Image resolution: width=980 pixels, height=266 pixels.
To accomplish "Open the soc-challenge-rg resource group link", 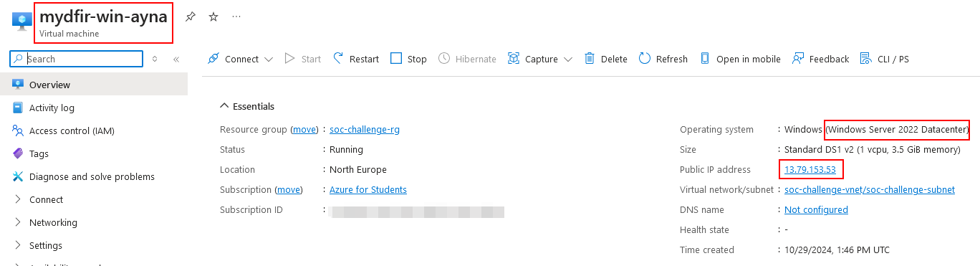I will click(365, 130).
